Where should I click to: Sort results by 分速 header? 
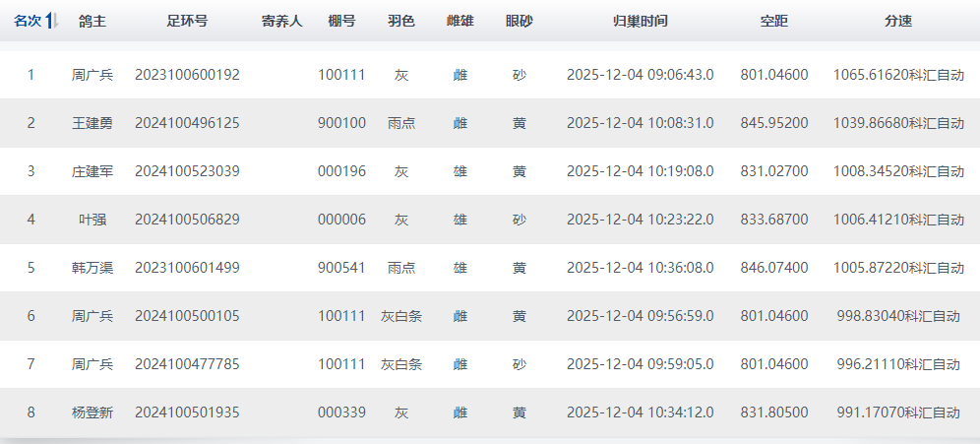pyautogui.click(x=898, y=21)
